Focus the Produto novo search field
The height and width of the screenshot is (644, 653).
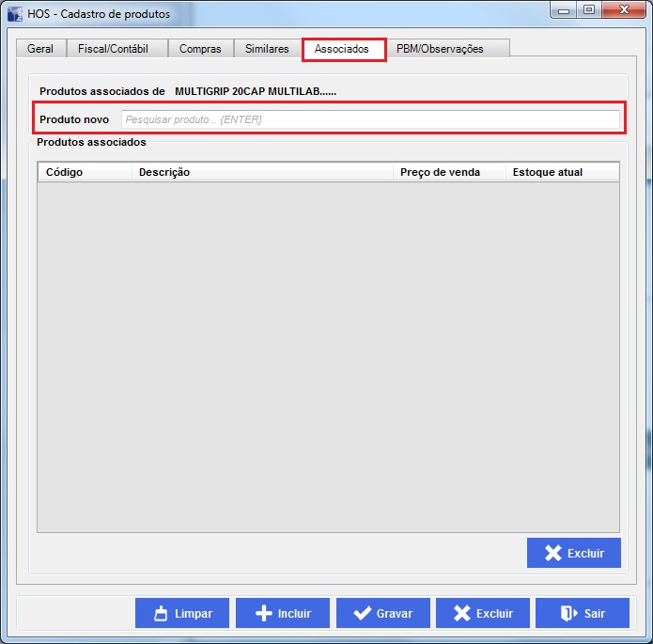coord(370,120)
